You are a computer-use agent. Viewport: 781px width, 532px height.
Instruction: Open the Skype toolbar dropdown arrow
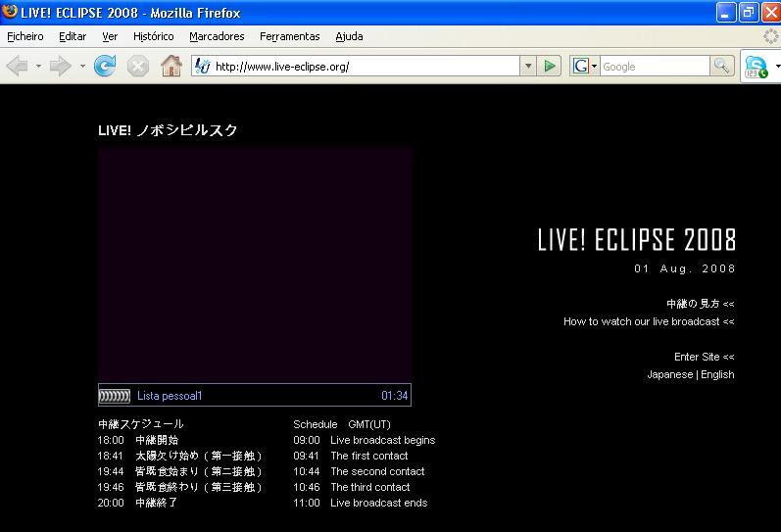click(777, 67)
